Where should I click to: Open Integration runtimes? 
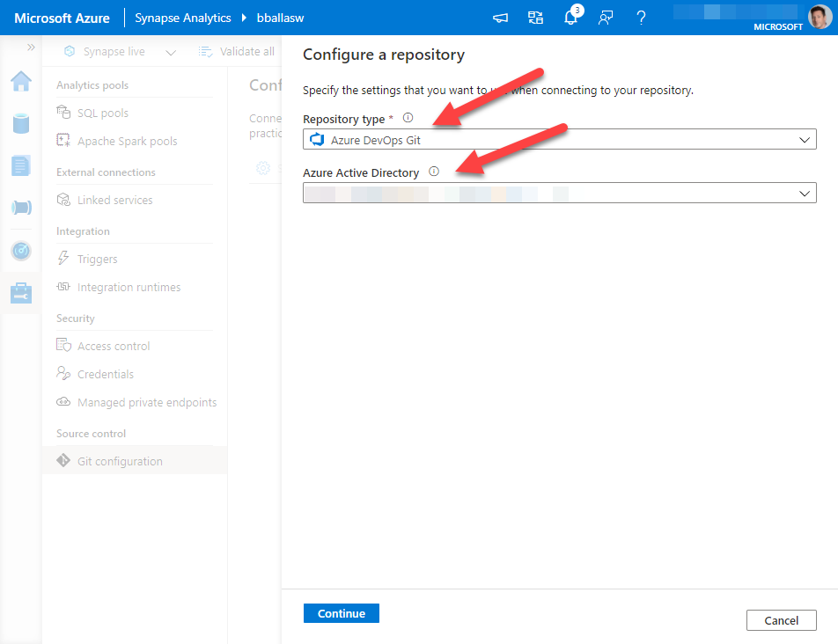[129, 288]
